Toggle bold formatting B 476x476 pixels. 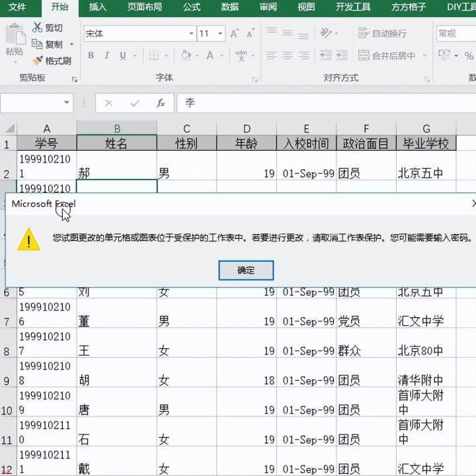pos(91,56)
